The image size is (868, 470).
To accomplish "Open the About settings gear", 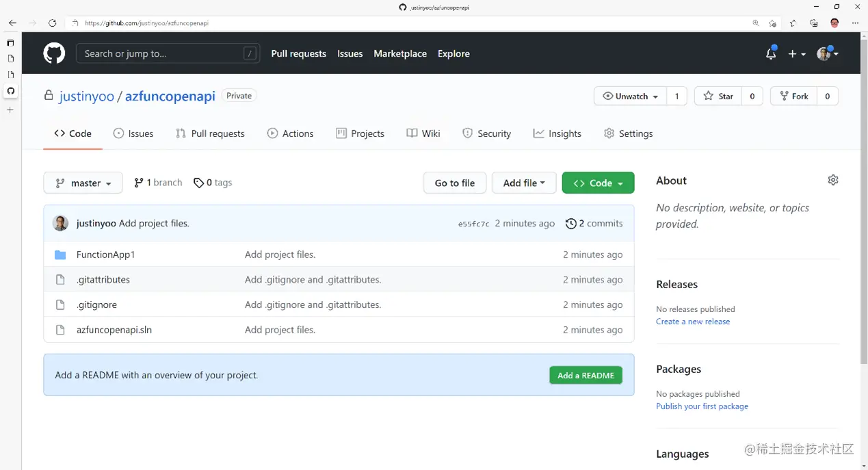I will [832, 180].
